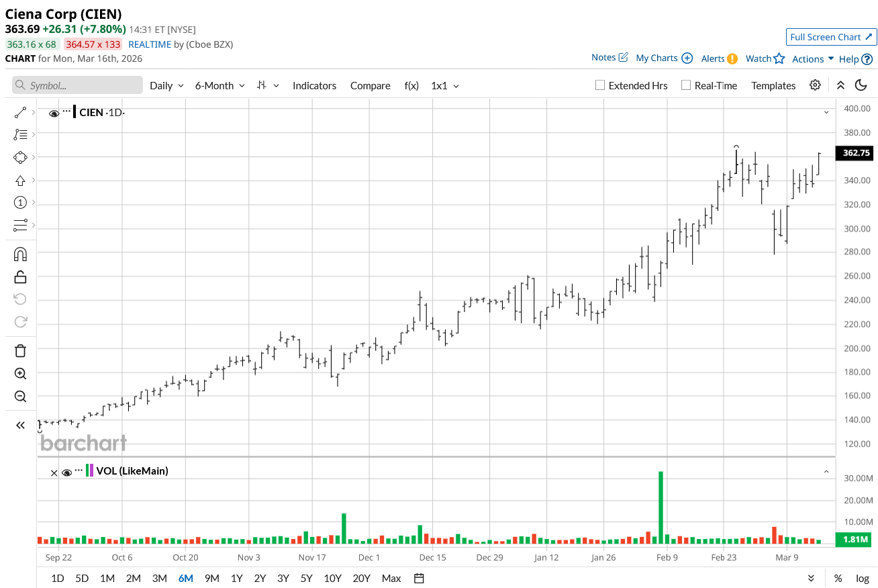Select the up arrow marker tool

pos(20,180)
